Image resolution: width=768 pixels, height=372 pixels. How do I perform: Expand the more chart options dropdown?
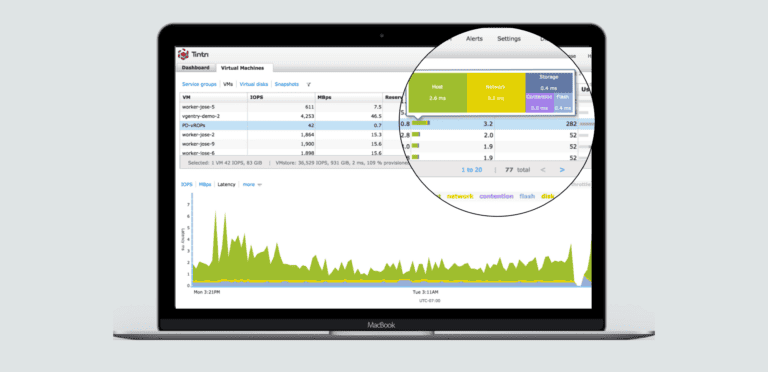(x=252, y=185)
